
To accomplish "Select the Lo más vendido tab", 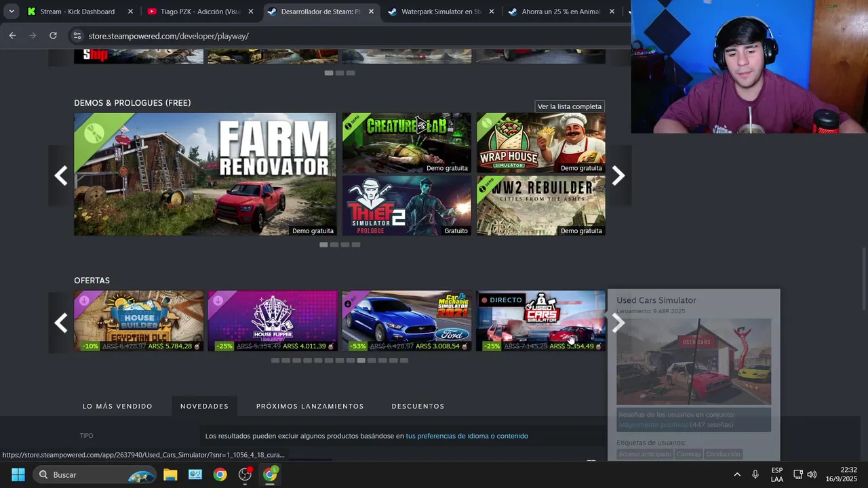I will (117, 406).
